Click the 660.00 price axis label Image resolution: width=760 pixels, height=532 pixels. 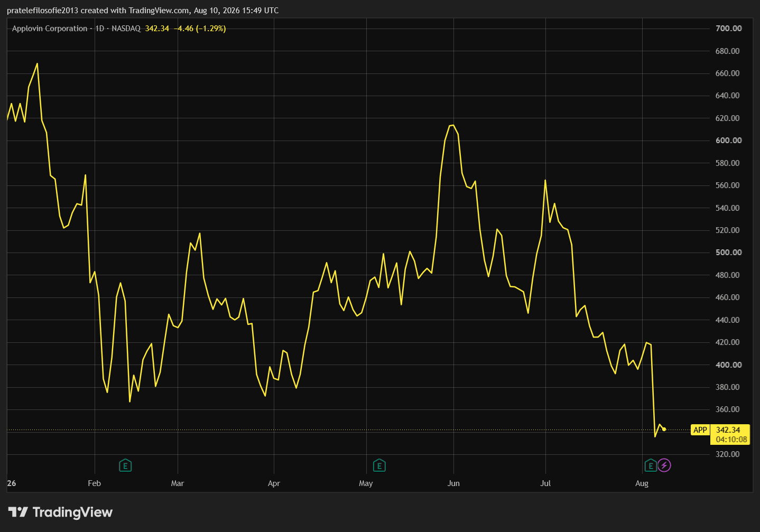pyautogui.click(x=728, y=73)
